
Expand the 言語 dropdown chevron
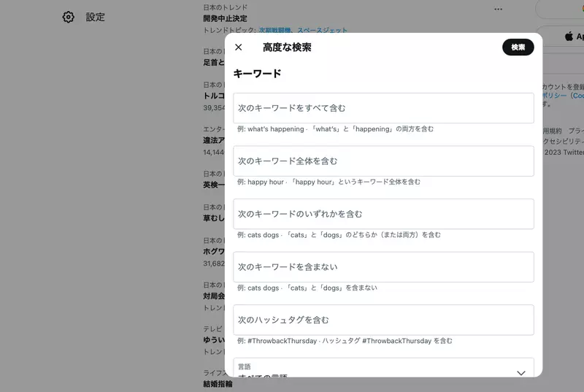520,372
